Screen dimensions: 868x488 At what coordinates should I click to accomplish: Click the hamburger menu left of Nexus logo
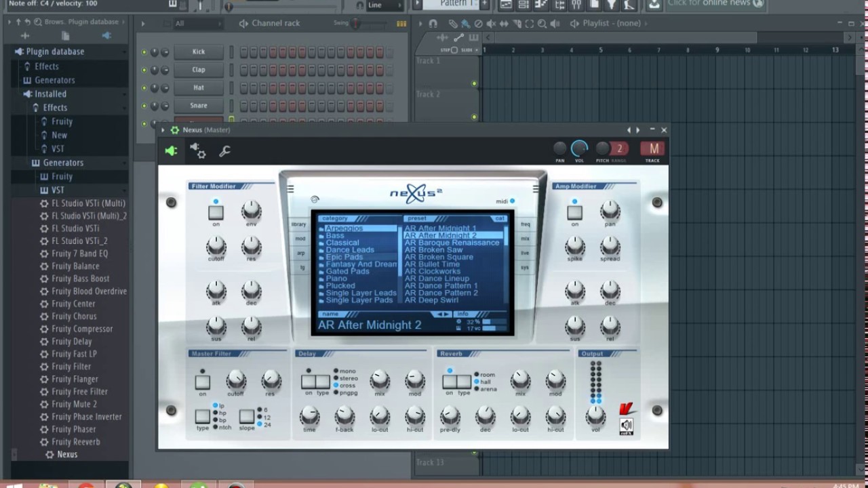(290, 189)
